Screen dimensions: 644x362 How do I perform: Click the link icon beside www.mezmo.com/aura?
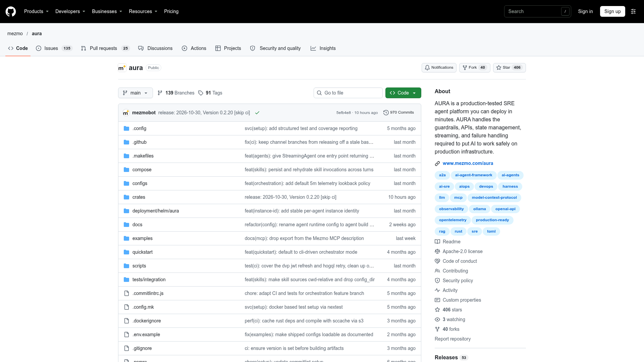(x=437, y=164)
